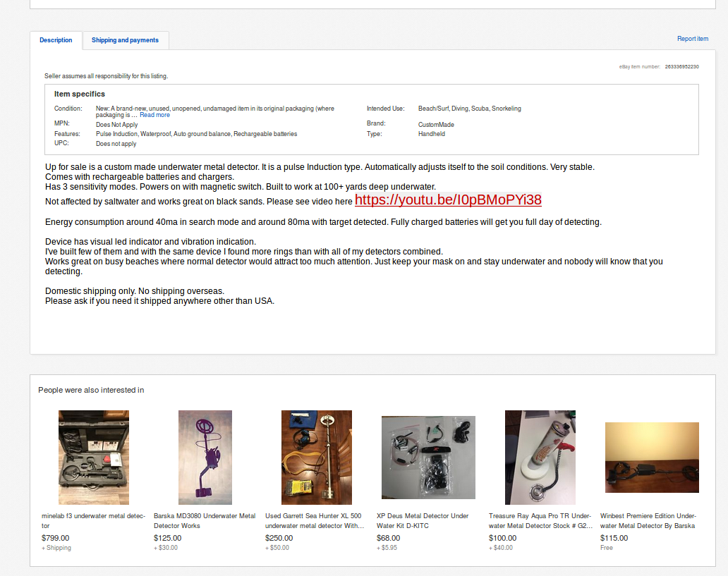View the XP Deus Water Kit photo
The height and width of the screenshot is (576, 728).
pyautogui.click(x=428, y=457)
